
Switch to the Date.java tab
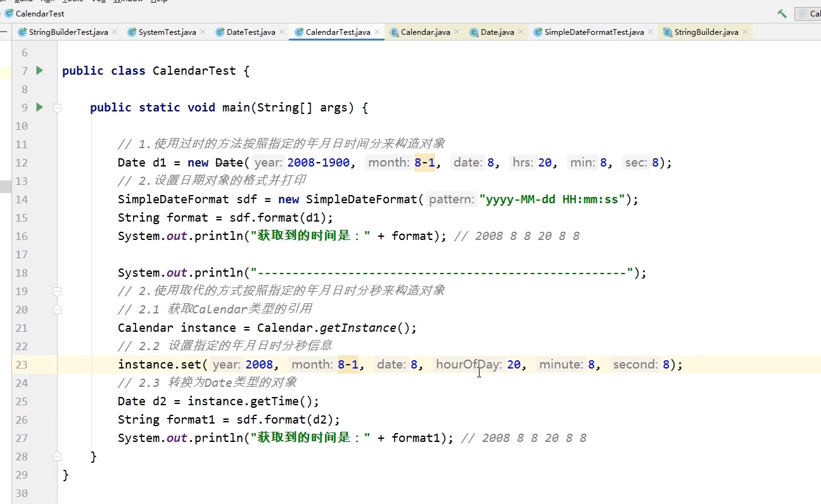[497, 32]
